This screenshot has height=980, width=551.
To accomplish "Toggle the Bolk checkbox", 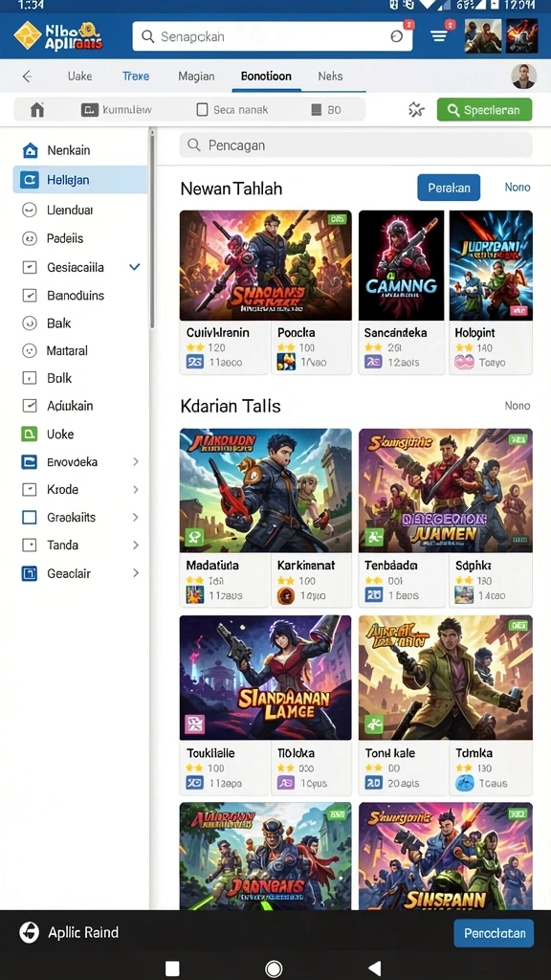I will (30, 378).
